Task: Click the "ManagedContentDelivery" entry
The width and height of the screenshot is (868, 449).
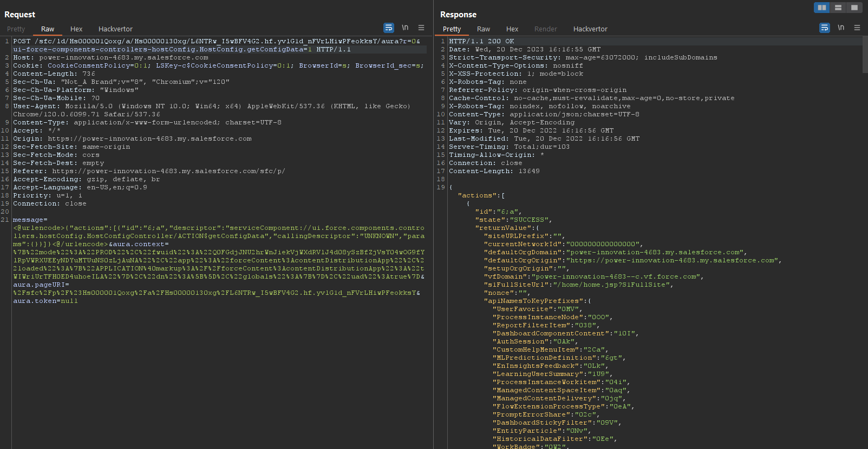Action: [x=559, y=398]
